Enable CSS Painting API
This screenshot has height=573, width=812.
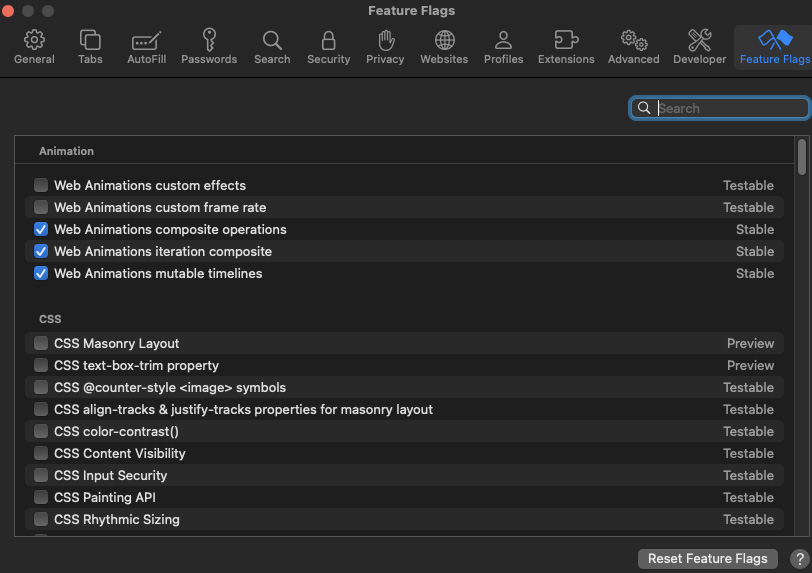coord(41,497)
